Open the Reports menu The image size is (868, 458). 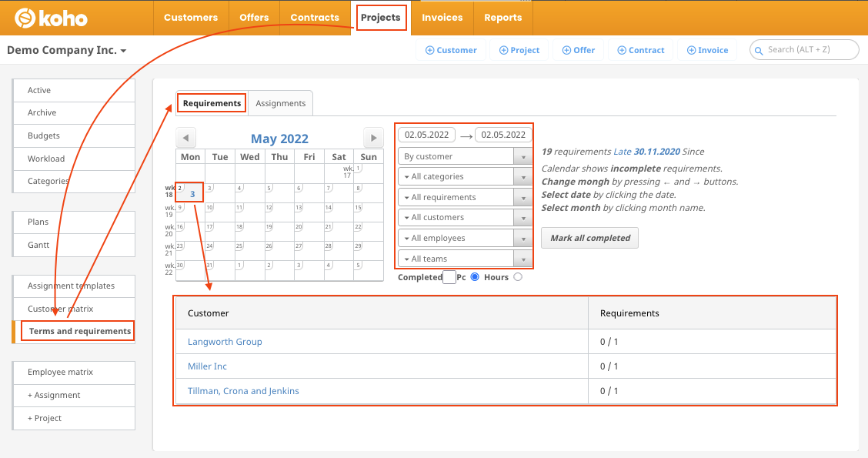point(503,18)
